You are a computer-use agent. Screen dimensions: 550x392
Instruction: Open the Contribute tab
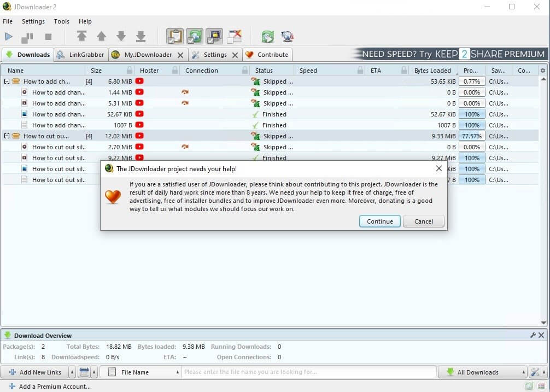(267, 55)
